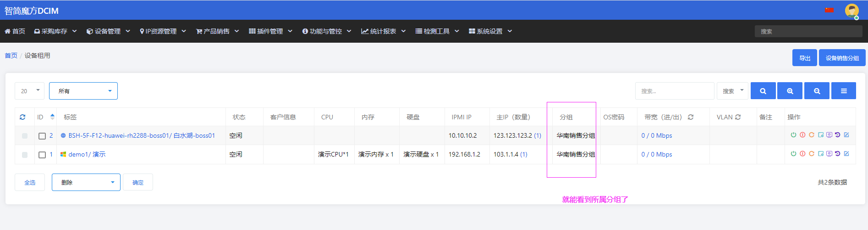Viewport: 868px width, 230px height.
Task: Open the 系统设置 menu
Action: click(490, 31)
